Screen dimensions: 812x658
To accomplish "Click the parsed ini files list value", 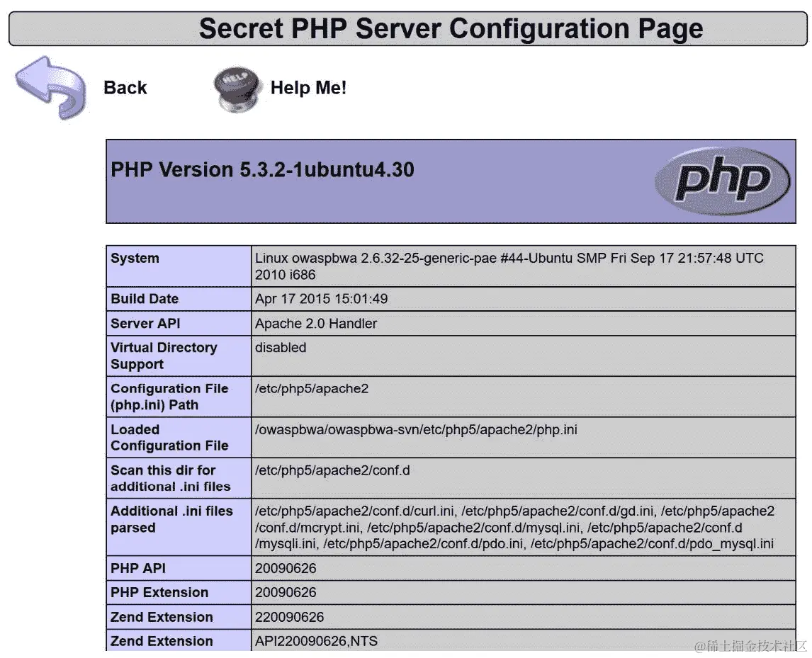I will 514,528.
